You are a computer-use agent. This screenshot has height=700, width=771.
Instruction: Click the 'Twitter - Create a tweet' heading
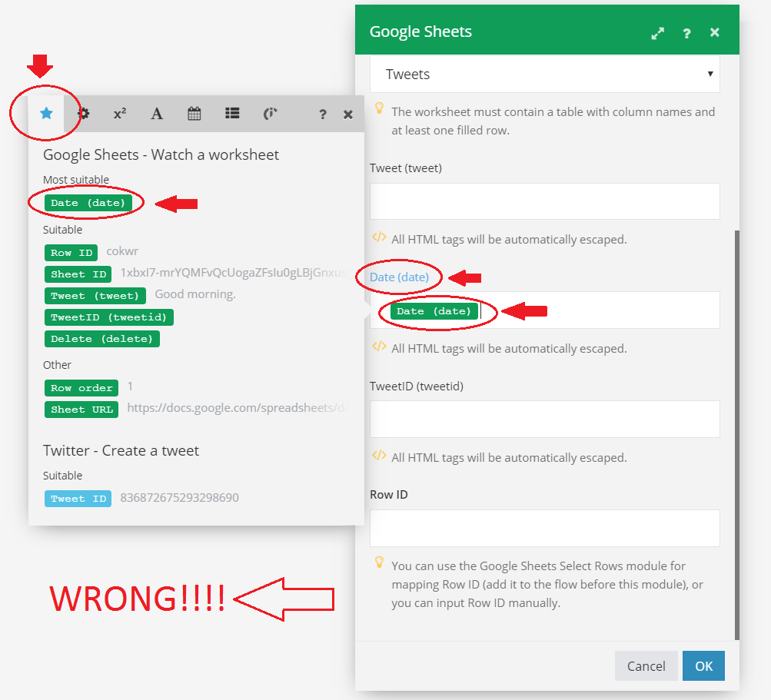pos(121,451)
